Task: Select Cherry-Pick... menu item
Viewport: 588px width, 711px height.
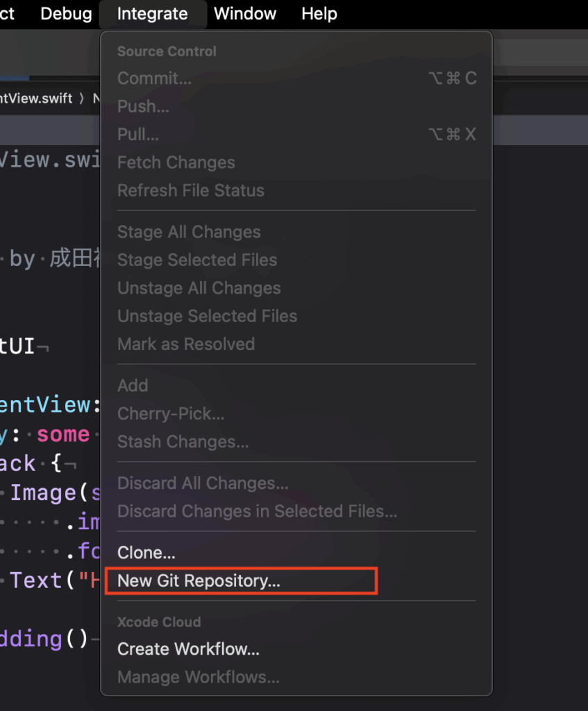Action: coord(296,414)
